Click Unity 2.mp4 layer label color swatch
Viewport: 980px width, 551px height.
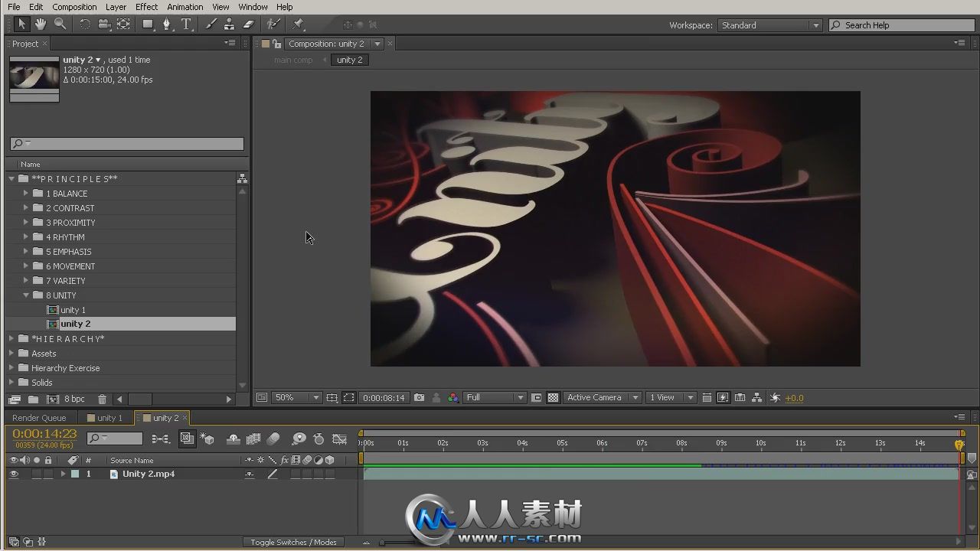tap(75, 474)
